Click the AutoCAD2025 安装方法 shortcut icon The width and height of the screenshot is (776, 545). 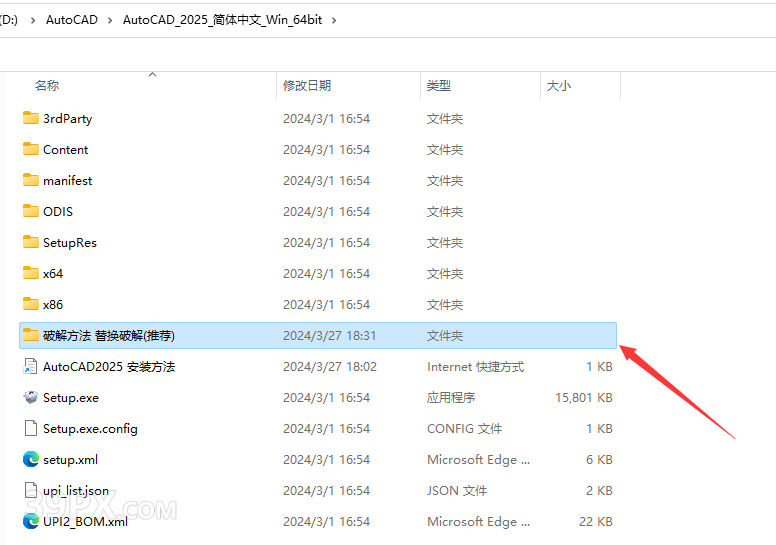coord(31,366)
